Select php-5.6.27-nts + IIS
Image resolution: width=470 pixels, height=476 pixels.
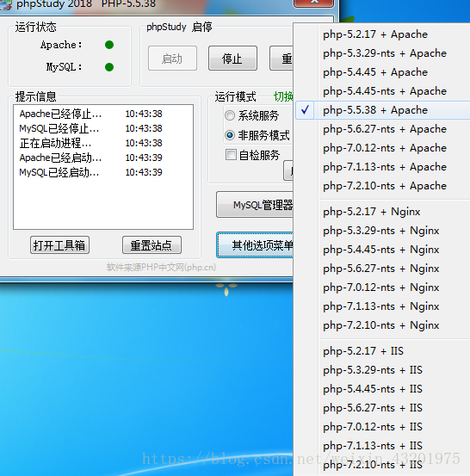[x=382, y=408]
